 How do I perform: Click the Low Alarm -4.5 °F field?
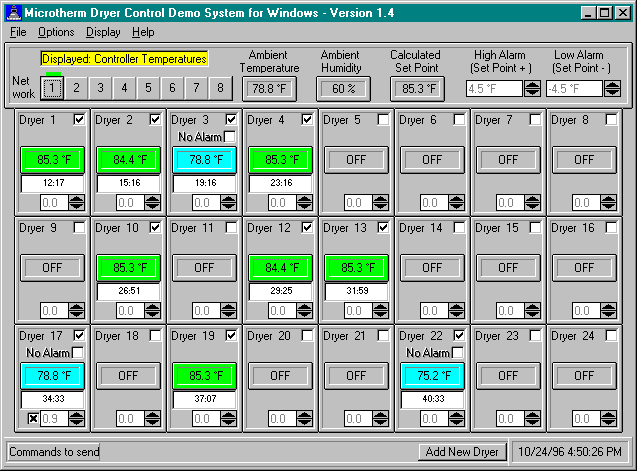point(574,88)
